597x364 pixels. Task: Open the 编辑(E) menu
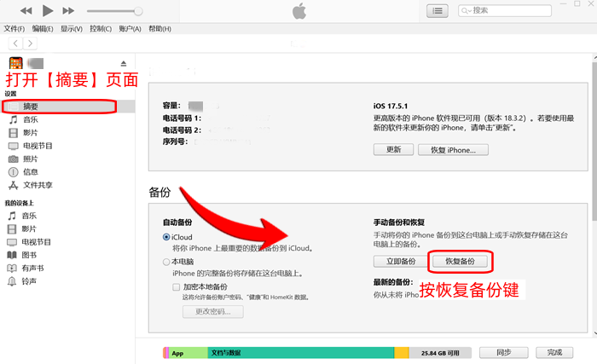pyautogui.click(x=43, y=28)
